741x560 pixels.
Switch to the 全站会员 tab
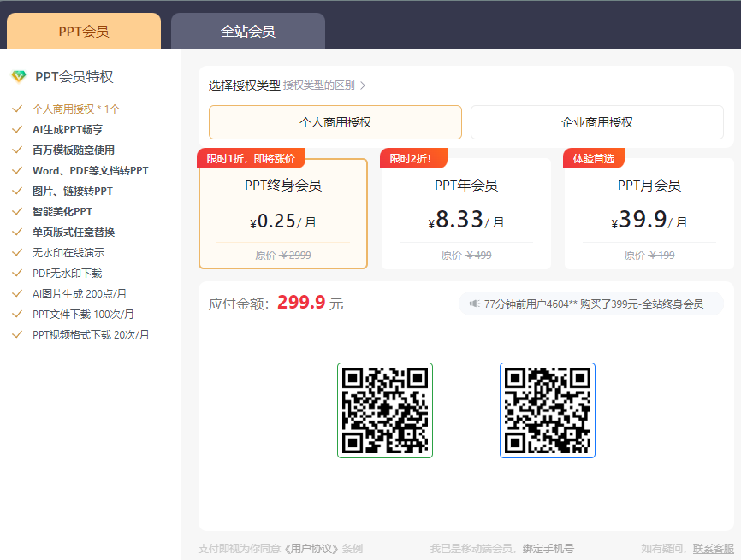pos(247,31)
